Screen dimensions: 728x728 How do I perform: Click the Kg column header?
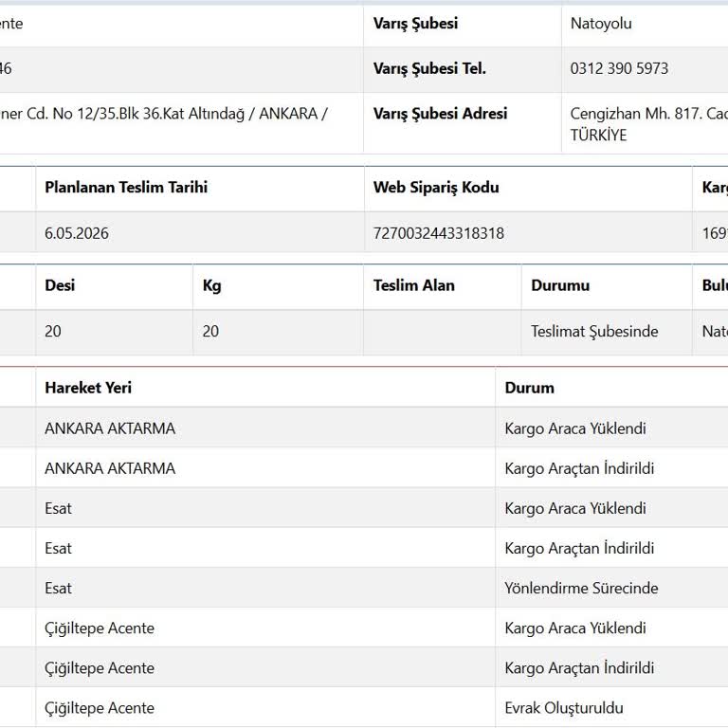(211, 285)
